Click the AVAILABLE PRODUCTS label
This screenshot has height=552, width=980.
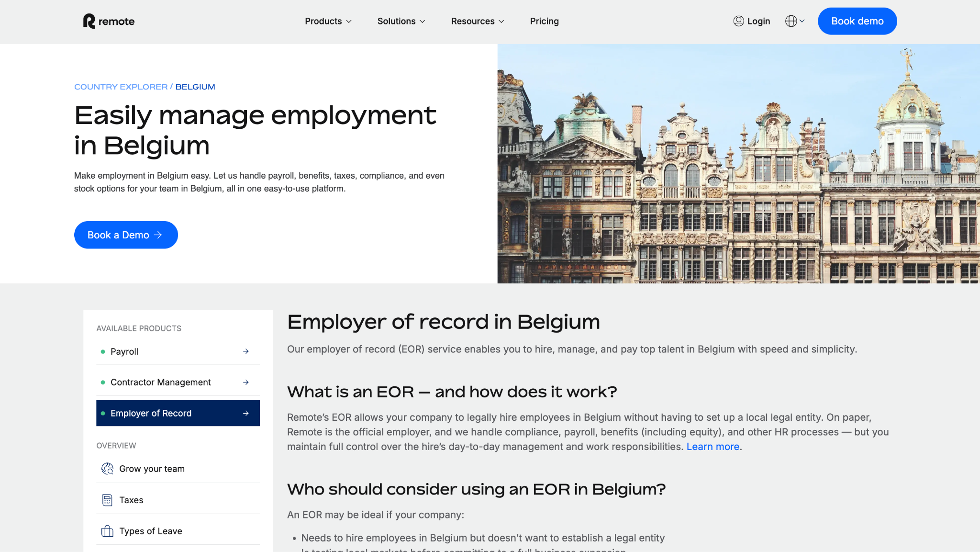[139, 328]
